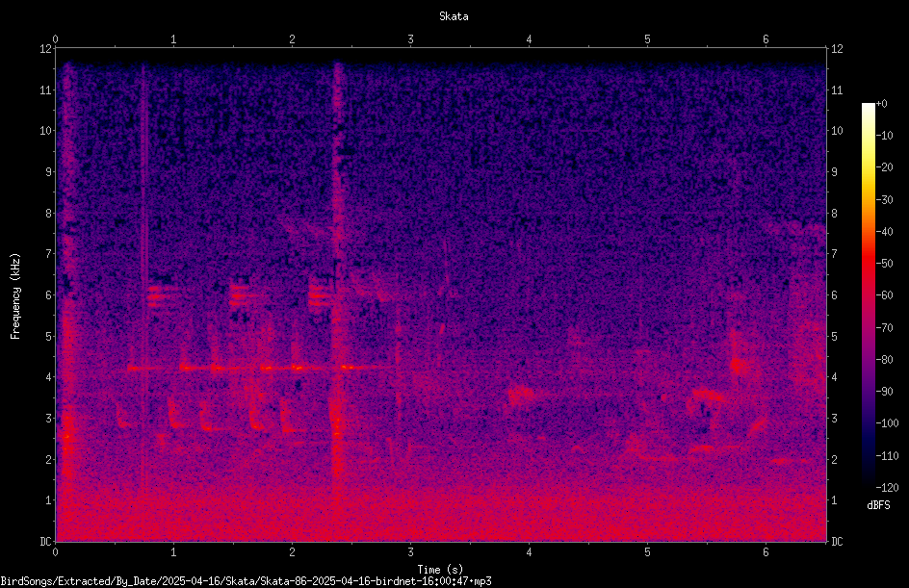This screenshot has height=588, width=909.
Task: Click the Frequency (kHz) axis label
Action: [x=15, y=296]
